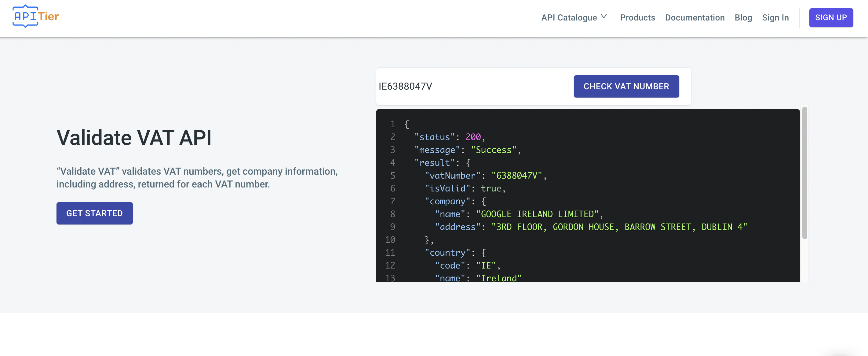Go to the Blog page
868x356 pixels.
click(743, 17)
